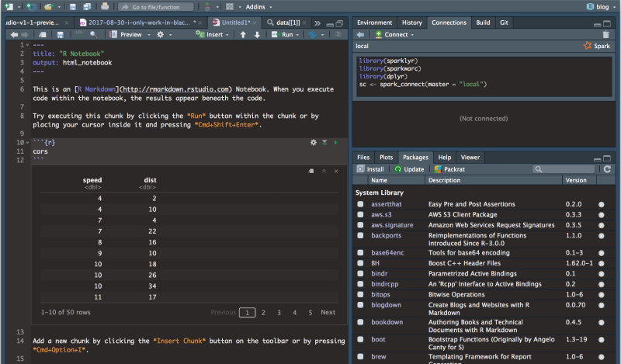Remove the assertthat package icon
The image size is (621, 364).
coord(601,204)
